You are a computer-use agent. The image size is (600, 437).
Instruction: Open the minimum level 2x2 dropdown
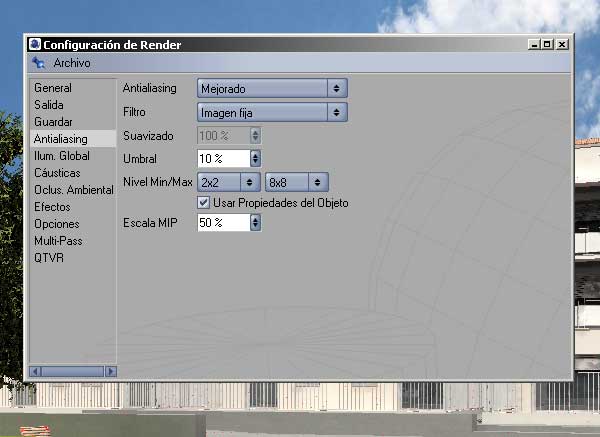(228, 182)
